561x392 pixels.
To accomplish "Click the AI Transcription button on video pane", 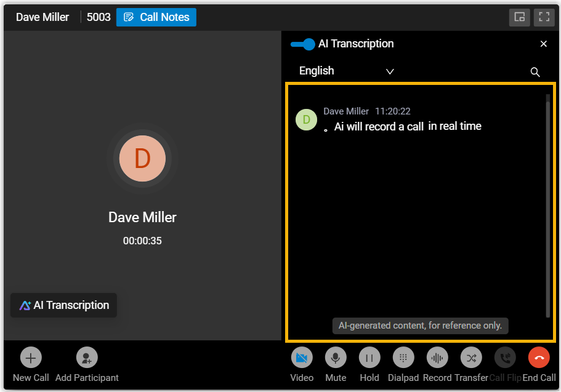I will point(64,305).
